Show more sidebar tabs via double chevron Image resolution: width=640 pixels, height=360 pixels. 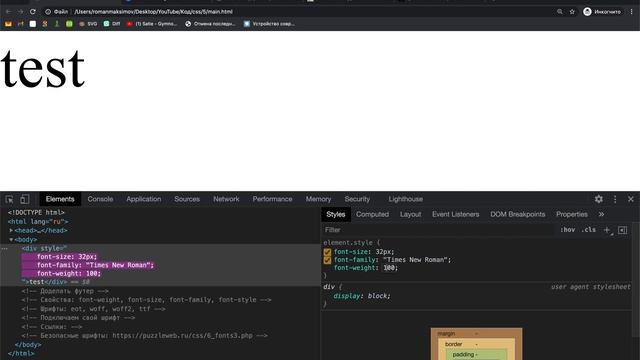601,214
